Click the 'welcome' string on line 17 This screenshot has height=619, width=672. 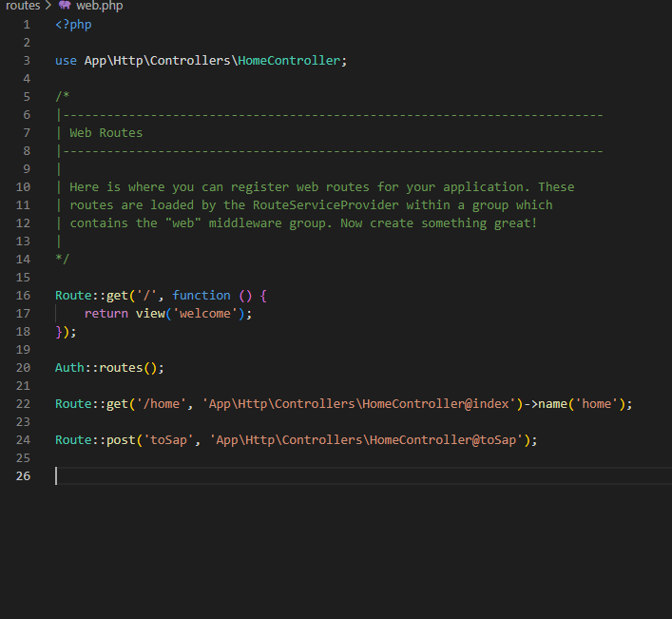[205, 314]
